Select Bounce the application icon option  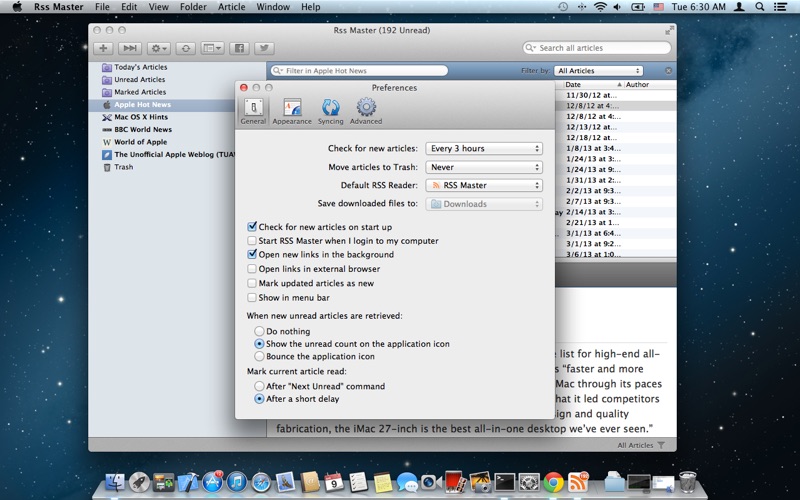point(259,356)
